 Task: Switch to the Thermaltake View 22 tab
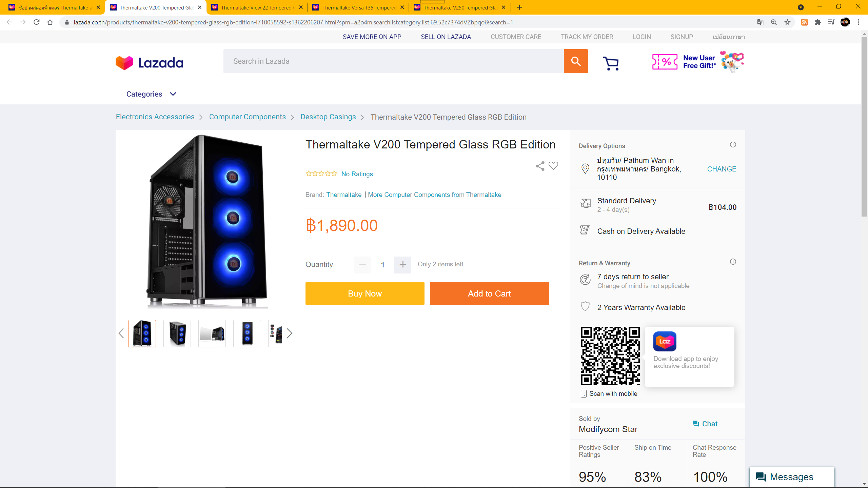coord(257,7)
